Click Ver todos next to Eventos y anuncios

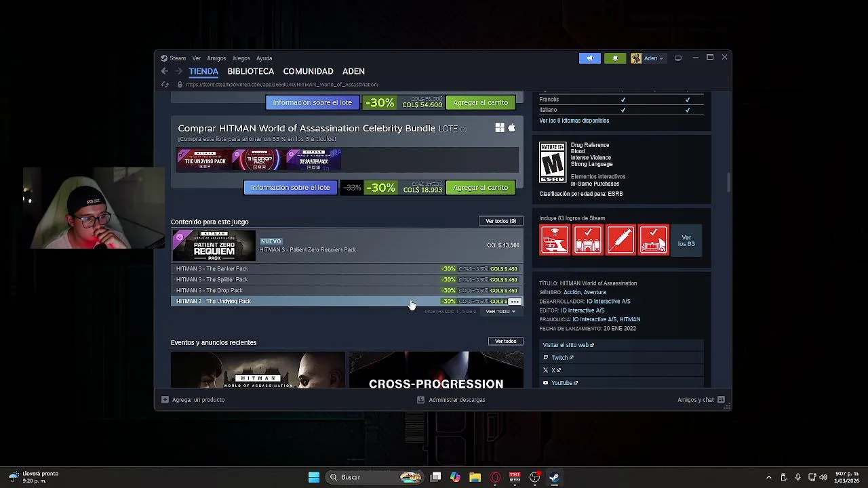(505, 342)
